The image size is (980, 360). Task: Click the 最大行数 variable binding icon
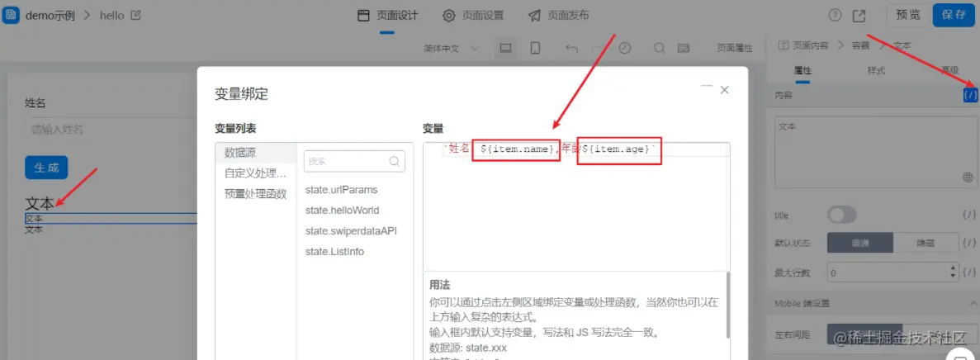pyautogui.click(x=969, y=272)
